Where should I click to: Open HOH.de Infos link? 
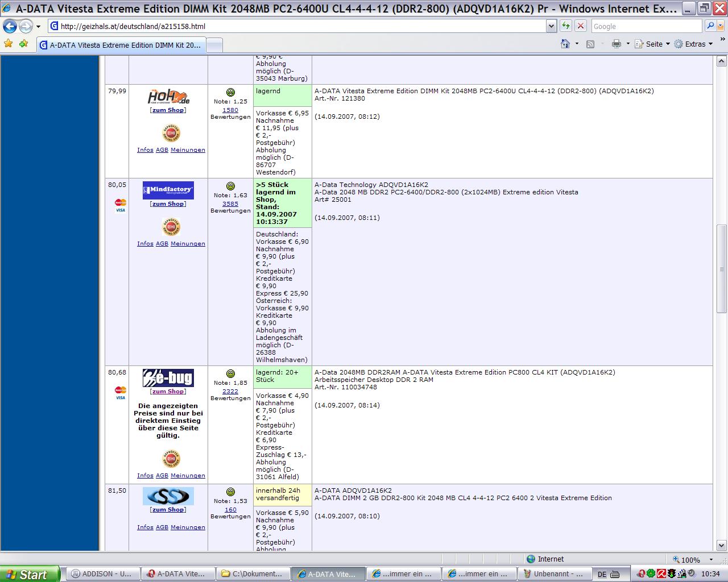click(x=145, y=150)
